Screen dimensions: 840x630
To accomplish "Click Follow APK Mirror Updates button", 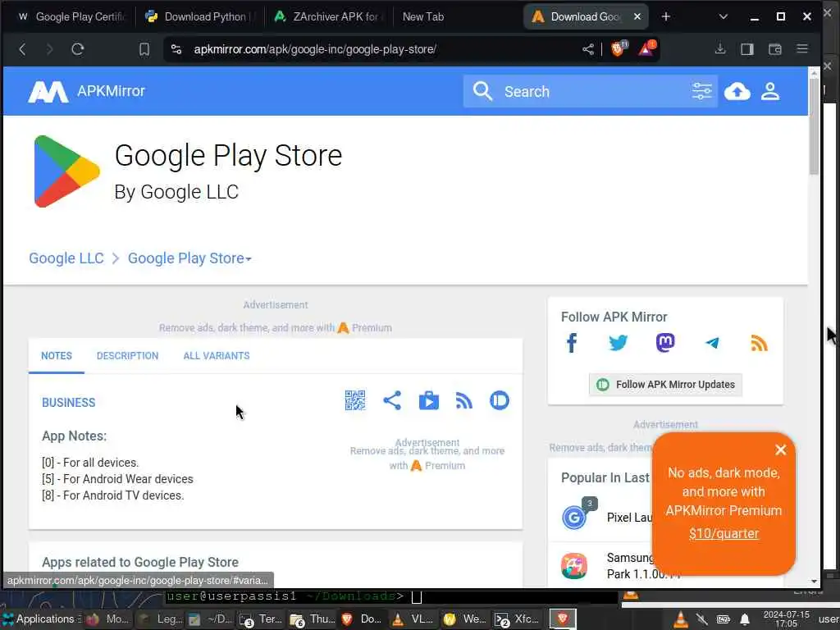I will (666, 385).
